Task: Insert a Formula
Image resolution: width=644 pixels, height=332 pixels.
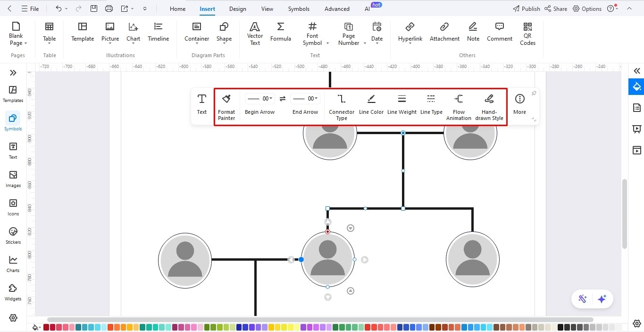Action: [x=280, y=32]
